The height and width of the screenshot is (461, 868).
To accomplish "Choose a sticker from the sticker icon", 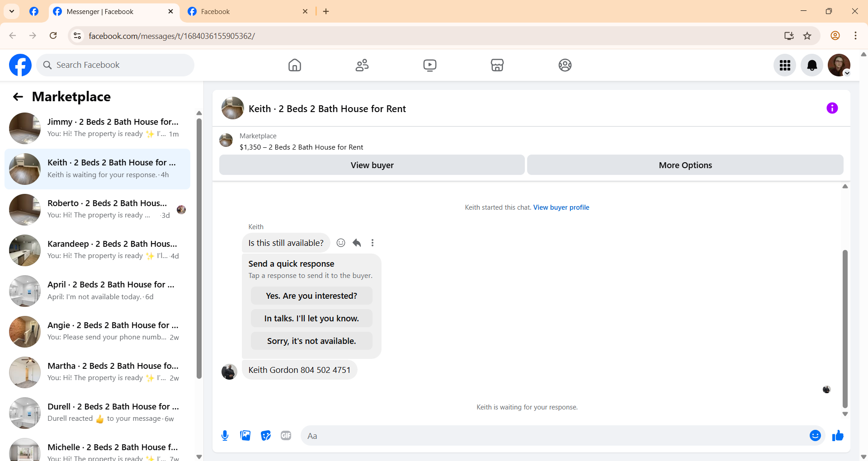I will coord(266,436).
